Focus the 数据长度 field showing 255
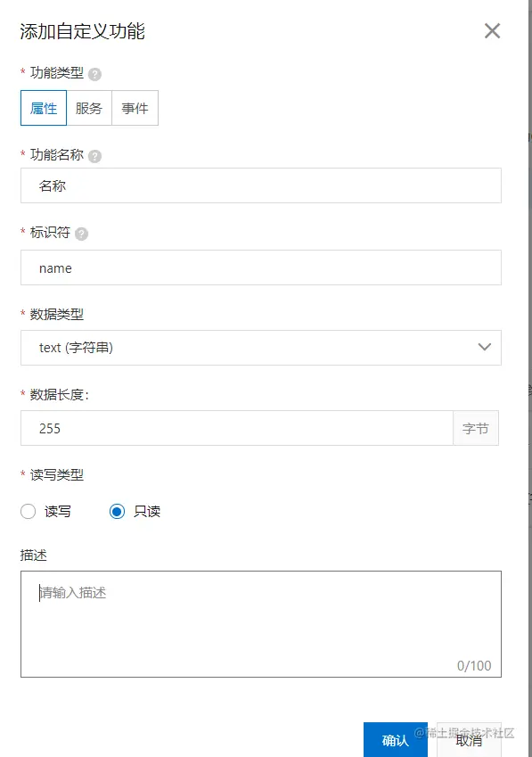Image resolution: width=532 pixels, height=757 pixels. [237, 428]
